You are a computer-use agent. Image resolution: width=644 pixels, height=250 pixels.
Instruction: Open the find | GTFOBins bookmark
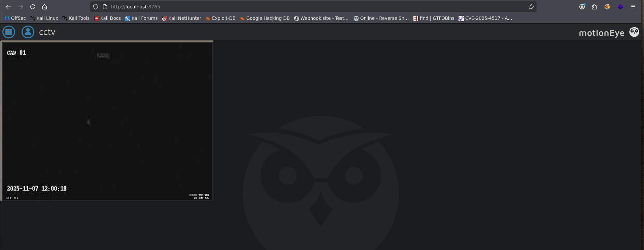(434, 18)
